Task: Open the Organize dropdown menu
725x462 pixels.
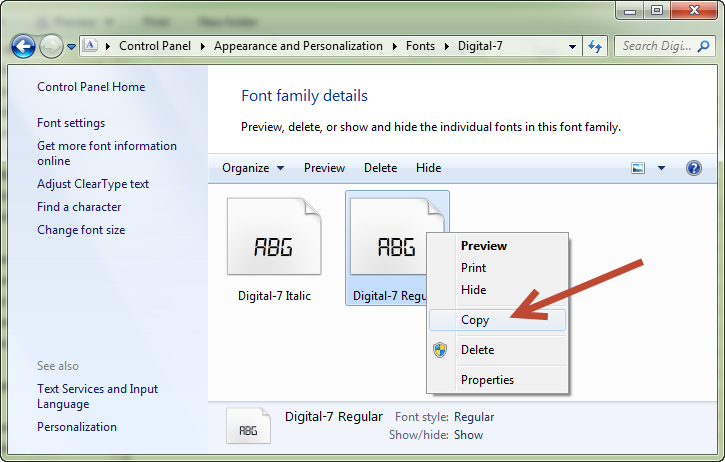Action: coord(253,168)
